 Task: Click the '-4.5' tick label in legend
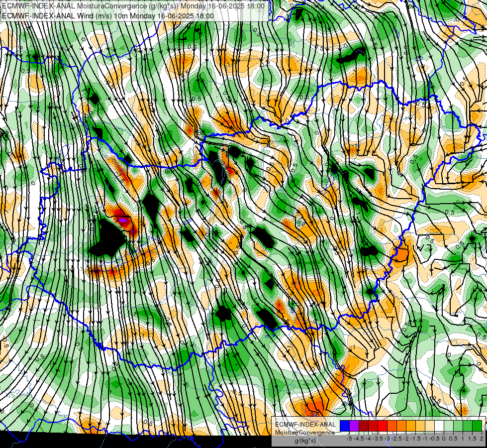[359, 439]
